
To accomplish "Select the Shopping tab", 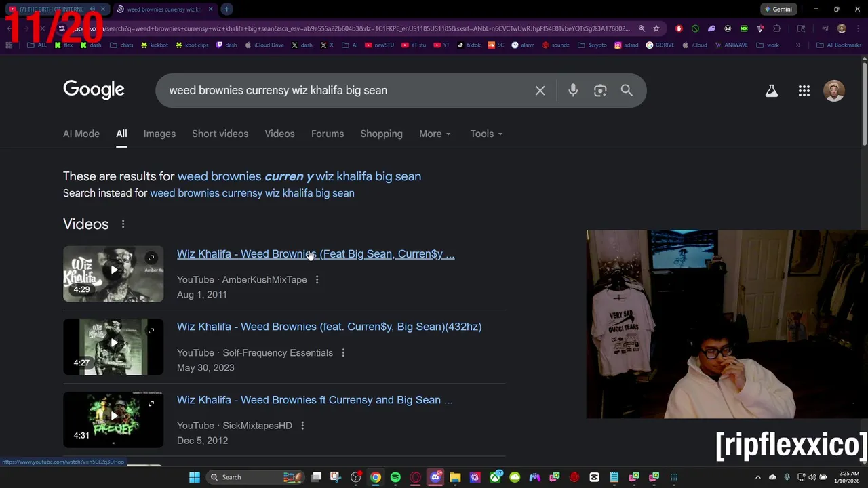I will click(x=381, y=134).
